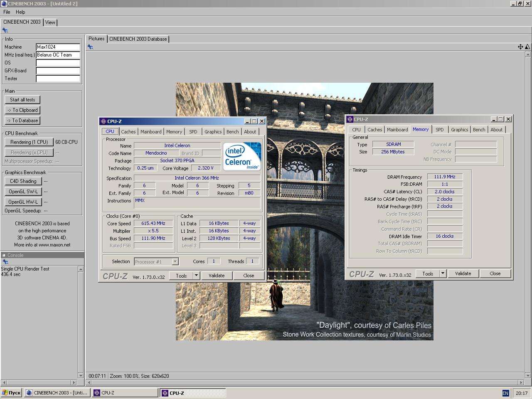Open Caches tab in left CPU-Z window

(128, 132)
